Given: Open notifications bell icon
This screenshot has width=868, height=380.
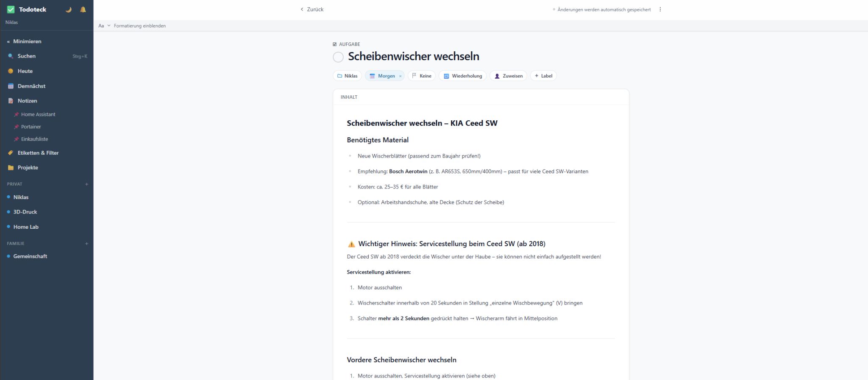Looking at the screenshot, I should (83, 9).
